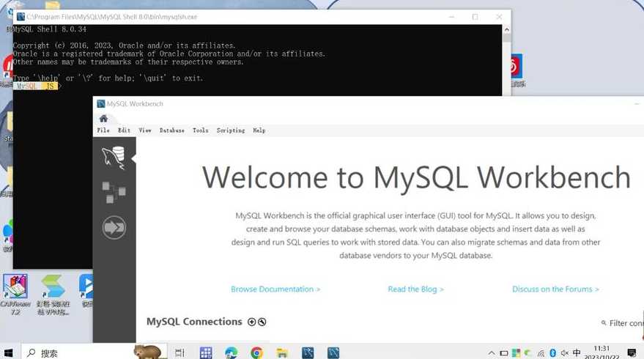Viewport: 644px width, 359px height.
Task: Open the notification center icon
Action: click(x=632, y=353)
